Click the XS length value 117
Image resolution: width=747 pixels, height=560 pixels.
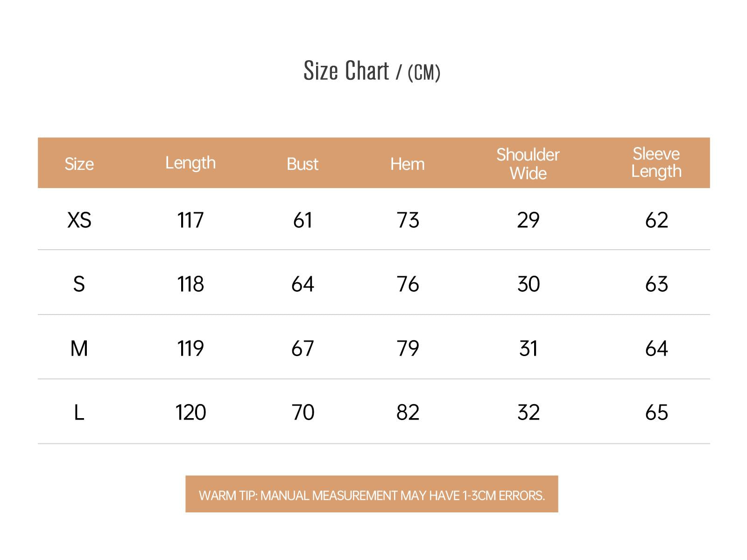(x=190, y=220)
